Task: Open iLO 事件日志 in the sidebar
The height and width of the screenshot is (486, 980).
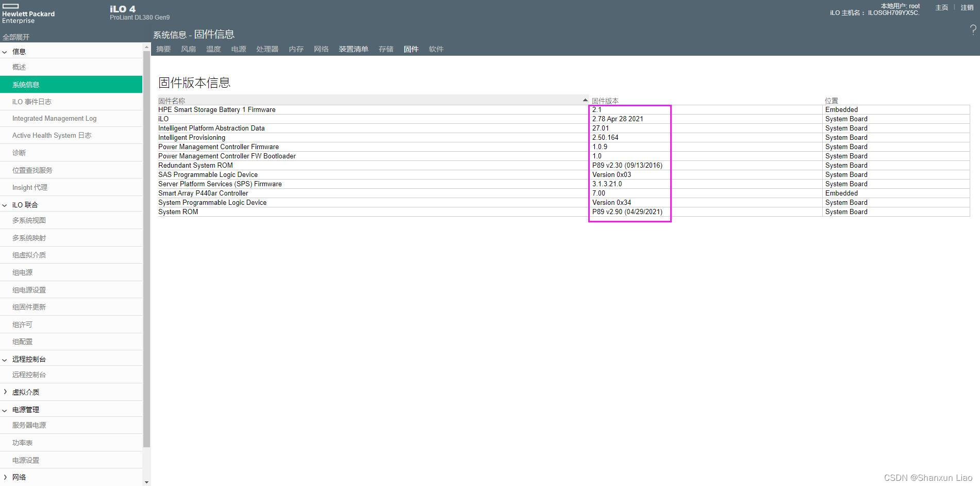Action: coord(71,102)
